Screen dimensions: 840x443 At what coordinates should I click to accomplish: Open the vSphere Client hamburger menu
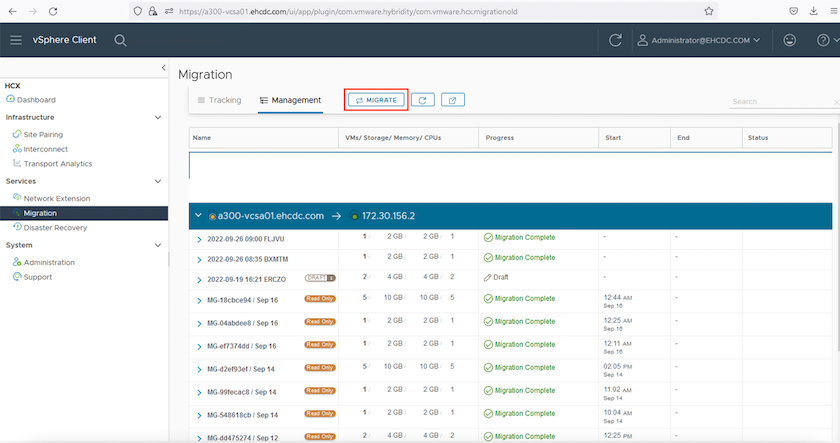tap(16, 40)
